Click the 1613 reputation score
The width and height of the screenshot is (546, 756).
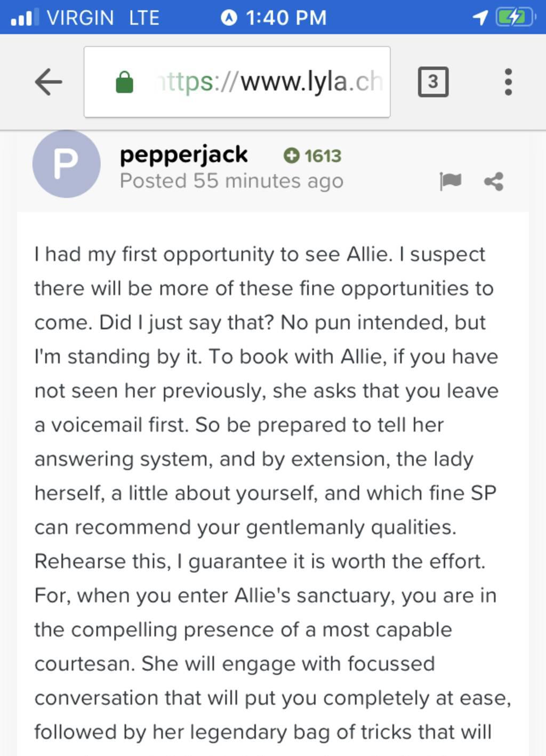323,156
